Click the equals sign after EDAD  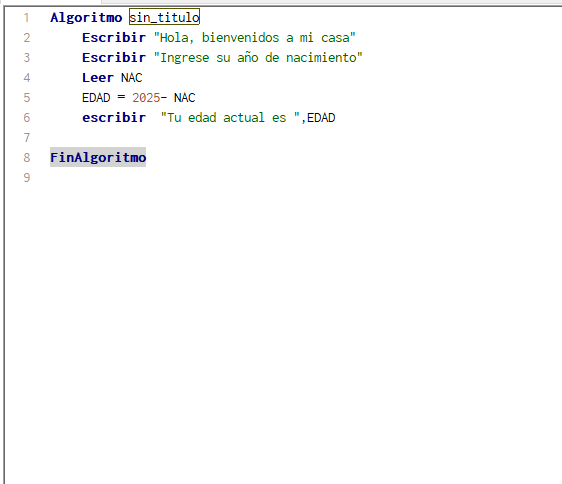point(122,98)
